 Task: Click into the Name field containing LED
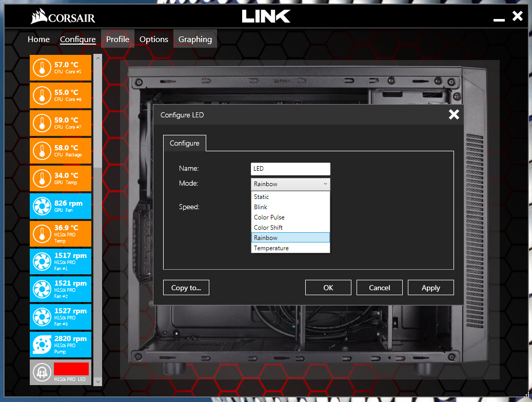(290, 169)
